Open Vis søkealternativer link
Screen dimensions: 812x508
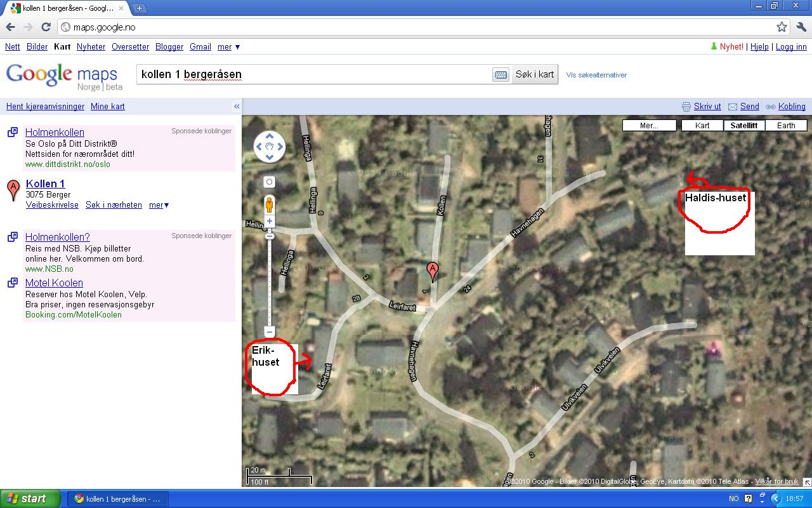[x=596, y=75]
